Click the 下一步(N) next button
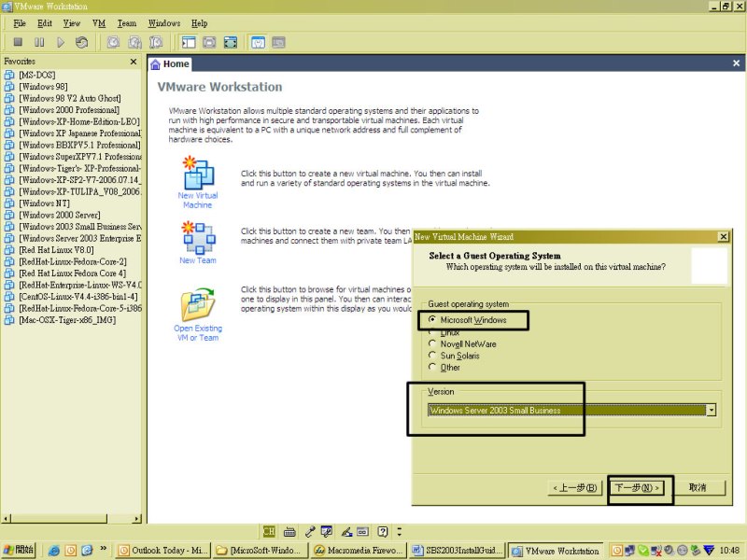The width and height of the screenshot is (747, 560). (x=637, y=487)
